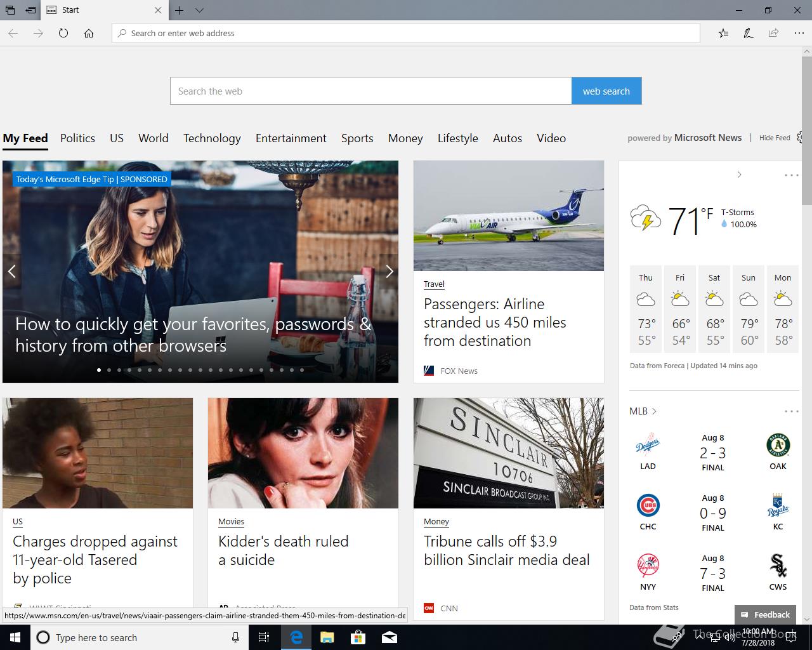The height and width of the screenshot is (650, 812).
Task: Open the Video feed category
Action: (x=551, y=138)
